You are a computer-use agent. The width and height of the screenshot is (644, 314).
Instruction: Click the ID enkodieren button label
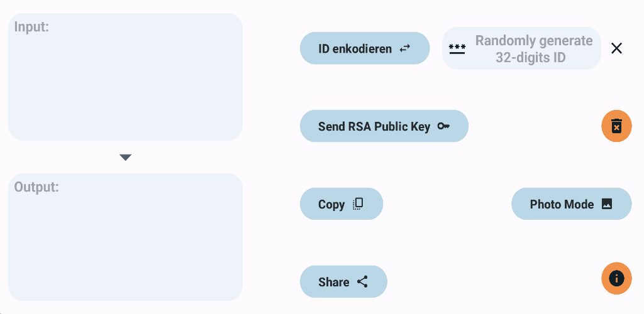355,49
